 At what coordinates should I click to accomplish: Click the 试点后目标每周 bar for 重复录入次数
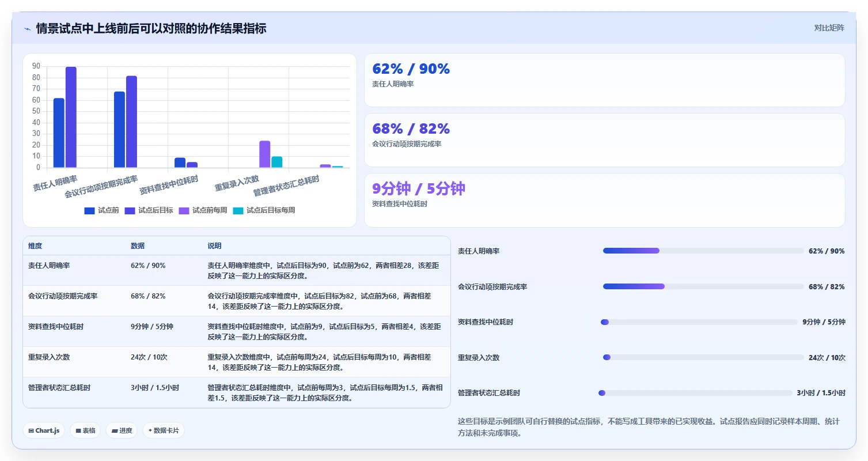277,162
